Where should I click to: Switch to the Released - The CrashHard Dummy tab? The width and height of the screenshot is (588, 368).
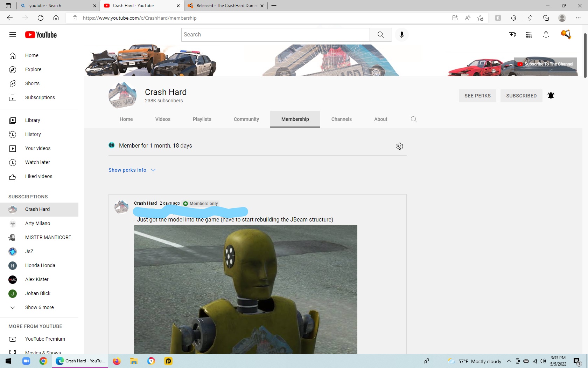click(226, 6)
